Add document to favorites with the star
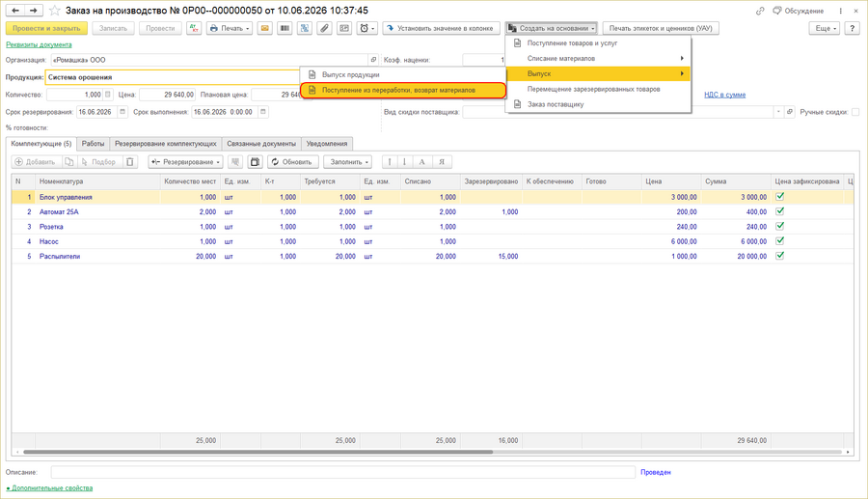This screenshot has height=499, width=868. point(54,11)
